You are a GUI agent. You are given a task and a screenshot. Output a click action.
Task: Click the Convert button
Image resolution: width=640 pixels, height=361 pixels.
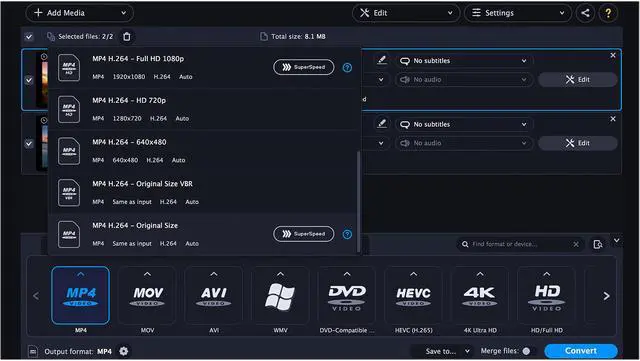click(x=580, y=351)
